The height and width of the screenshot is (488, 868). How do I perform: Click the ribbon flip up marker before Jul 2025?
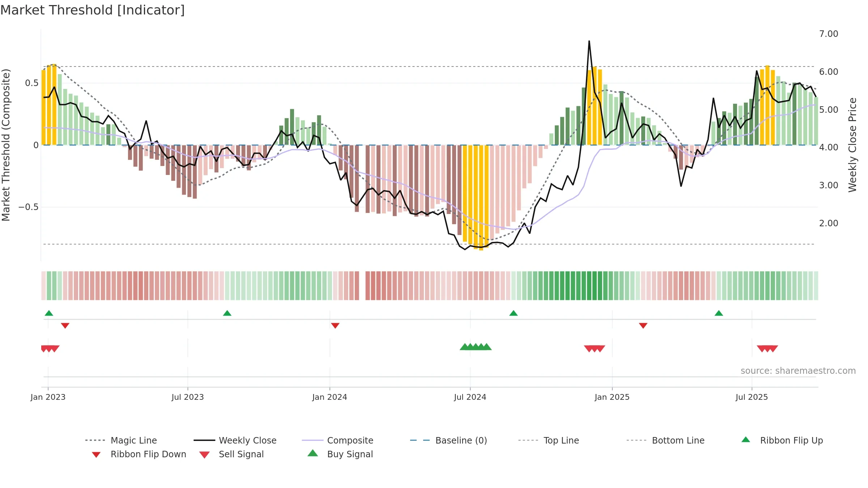(x=719, y=313)
